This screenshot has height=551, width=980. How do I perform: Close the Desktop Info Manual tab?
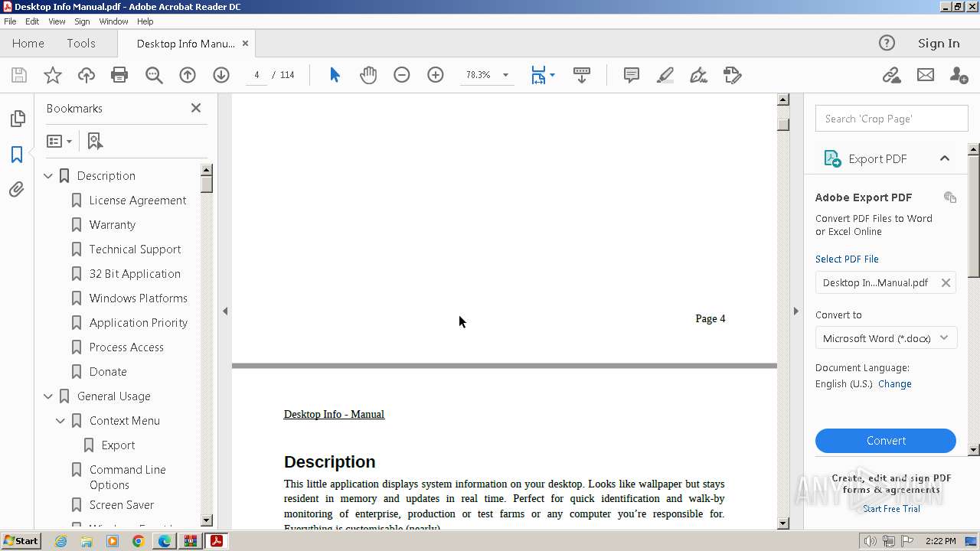coord(245,44)
